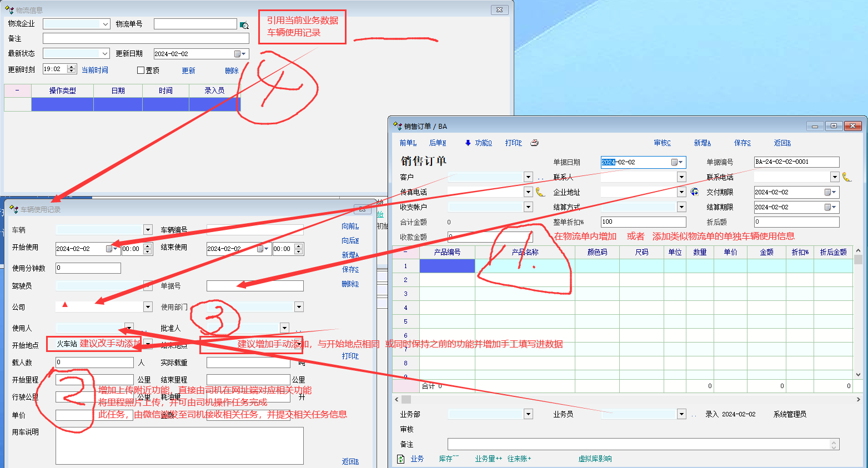The height and width of the screenshot is (468, 868).
Task: Click the 审核 menu item
Action: coord(662,143)
